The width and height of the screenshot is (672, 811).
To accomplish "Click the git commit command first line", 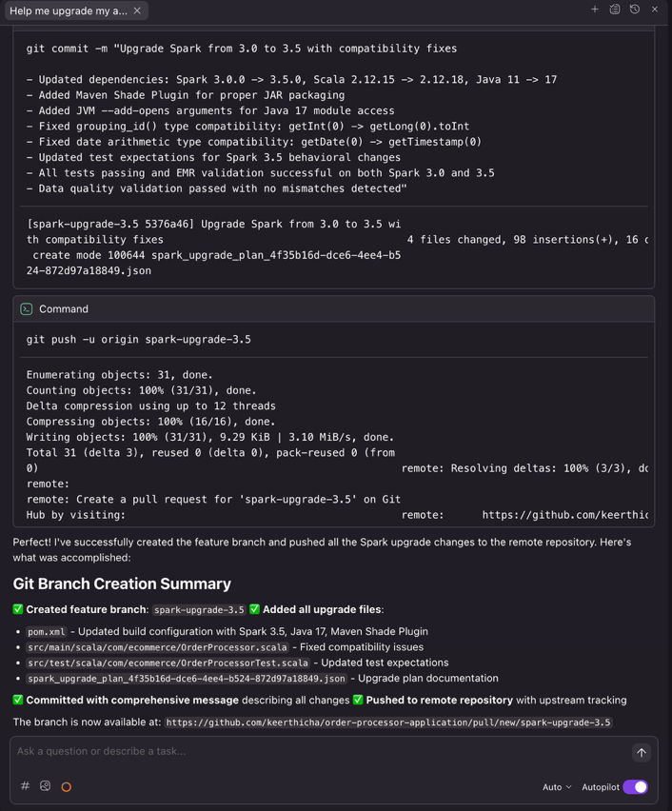I will coord(242,49).
